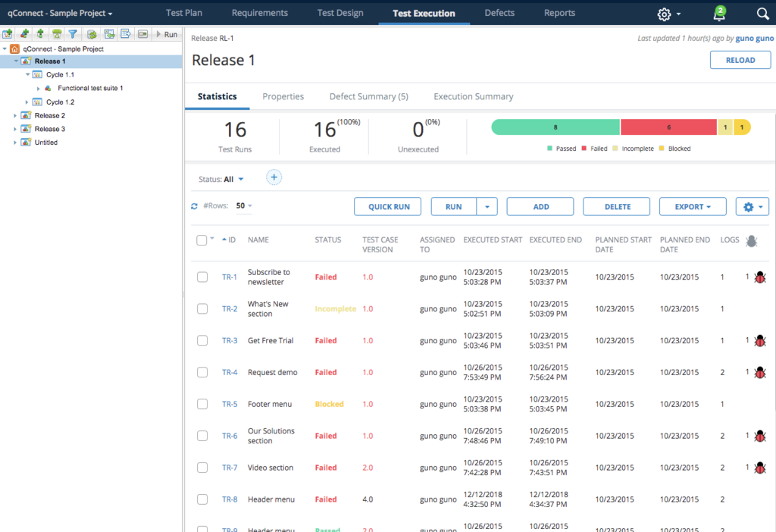Click the yellow Blocked segment of status bar

point(742,127)
